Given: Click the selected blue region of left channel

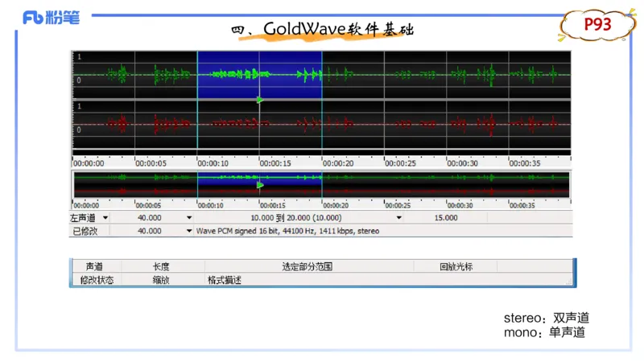Looking at the screenshot, I should click(259, 75).
